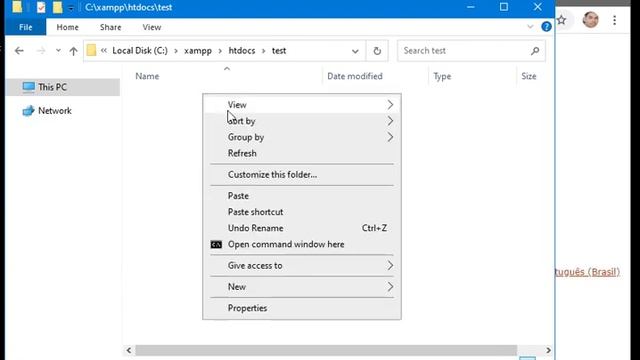
Task: Click Local Disk (C:) breadcrumb
Action: 140,51
